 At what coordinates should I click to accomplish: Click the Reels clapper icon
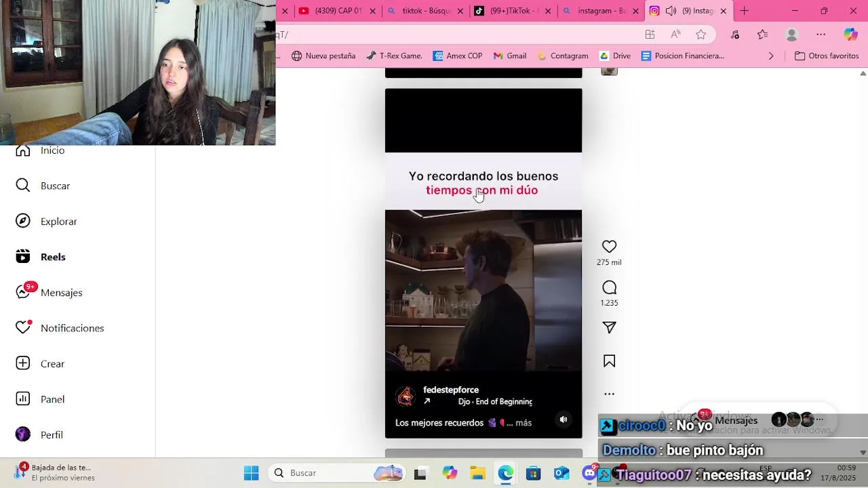coord(23,257)
